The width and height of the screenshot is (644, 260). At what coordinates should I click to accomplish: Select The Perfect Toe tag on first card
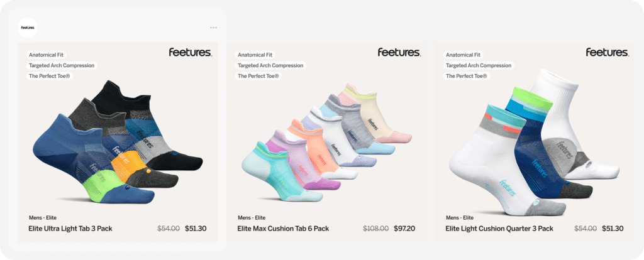click(50, 76)
